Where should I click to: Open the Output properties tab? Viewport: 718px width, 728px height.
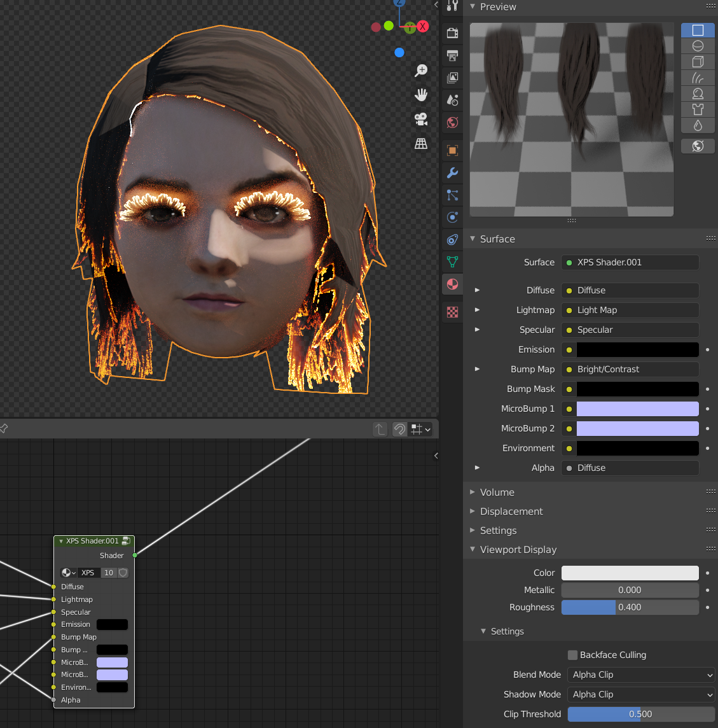pos(453,56)
